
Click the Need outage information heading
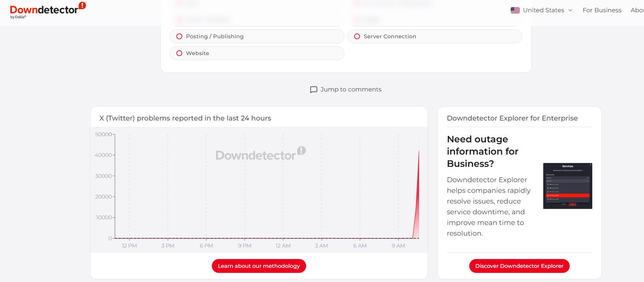482,152
